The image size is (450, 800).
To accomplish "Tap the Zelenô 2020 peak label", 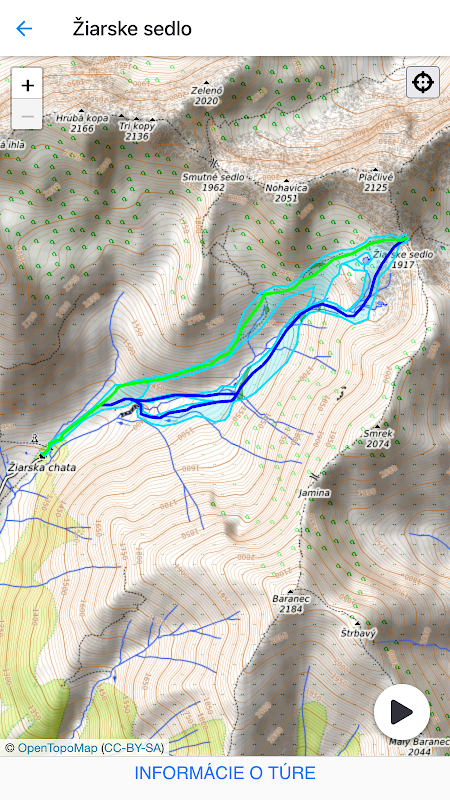I will pyautogui.click(x=207, y=93).
